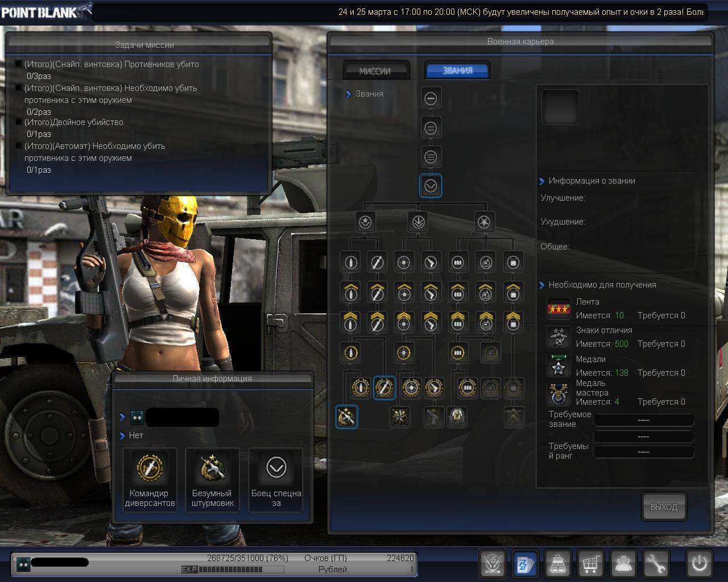Expand Необходимо для получения section arrow
This screenshot has height=582, width=728.
click(542, 285)
